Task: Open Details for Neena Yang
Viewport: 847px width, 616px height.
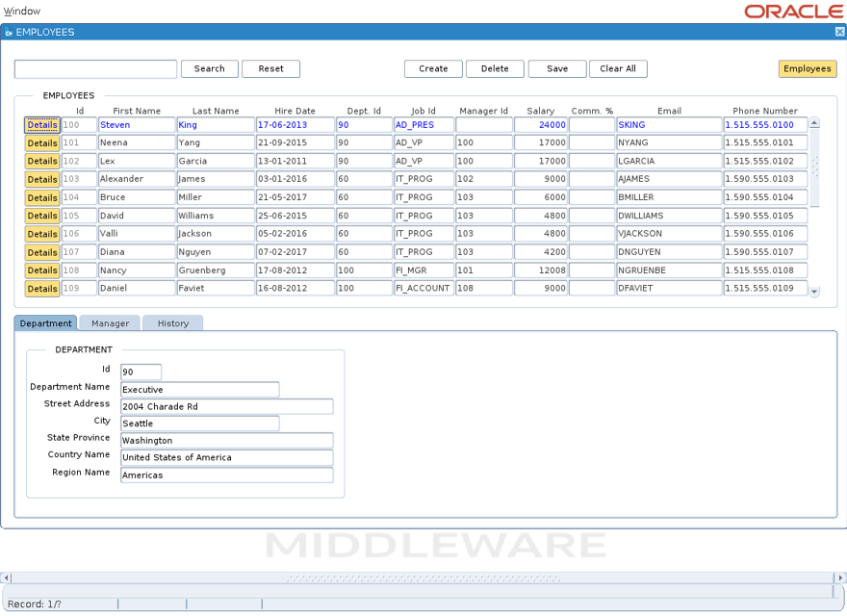Action: coord(42,143)
